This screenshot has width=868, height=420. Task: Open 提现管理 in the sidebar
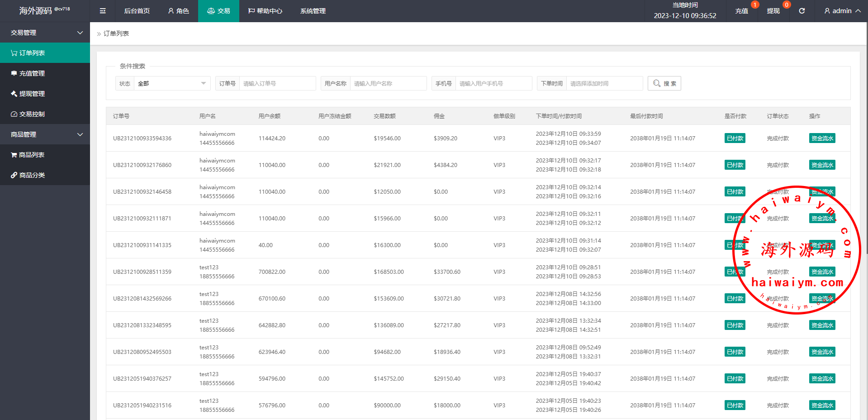(32, 94)
